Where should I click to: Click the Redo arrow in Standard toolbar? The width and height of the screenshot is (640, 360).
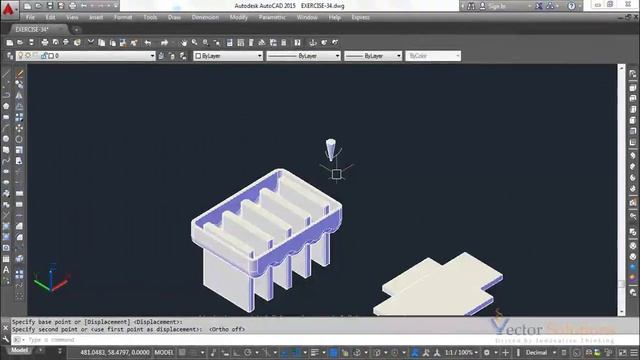[164, 42]
